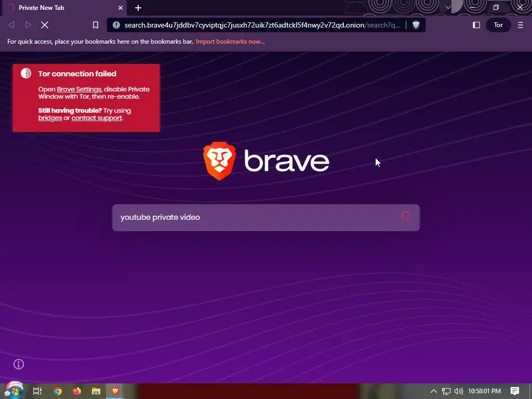Image resolution: width=532 pixels, height=399 pixels.
Task: Stop loading the page with X button
Action: [x=45, y=25]
